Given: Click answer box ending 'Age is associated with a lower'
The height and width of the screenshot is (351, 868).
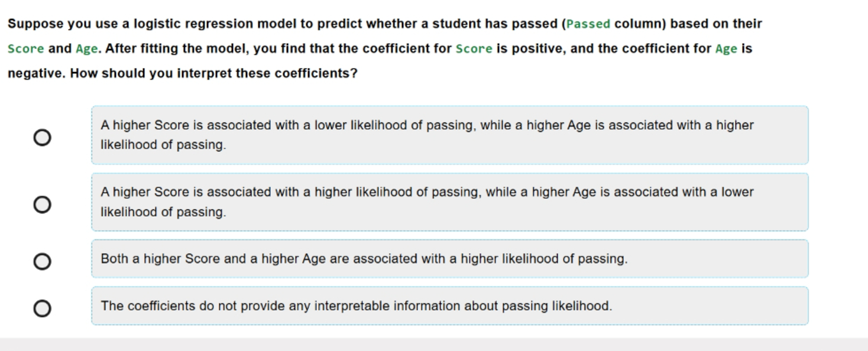Looking at the screenshot, I should pyautogui.click(x=449, y=202).
